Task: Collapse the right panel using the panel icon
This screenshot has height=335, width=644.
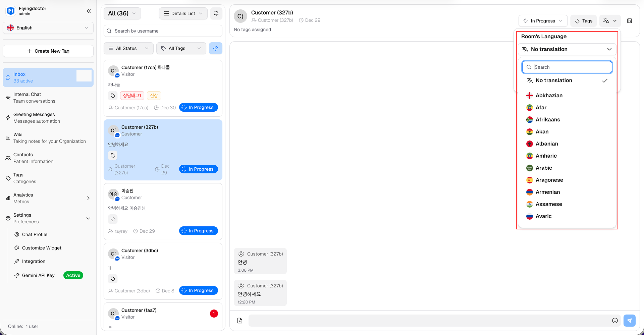Action: point(630,21)
